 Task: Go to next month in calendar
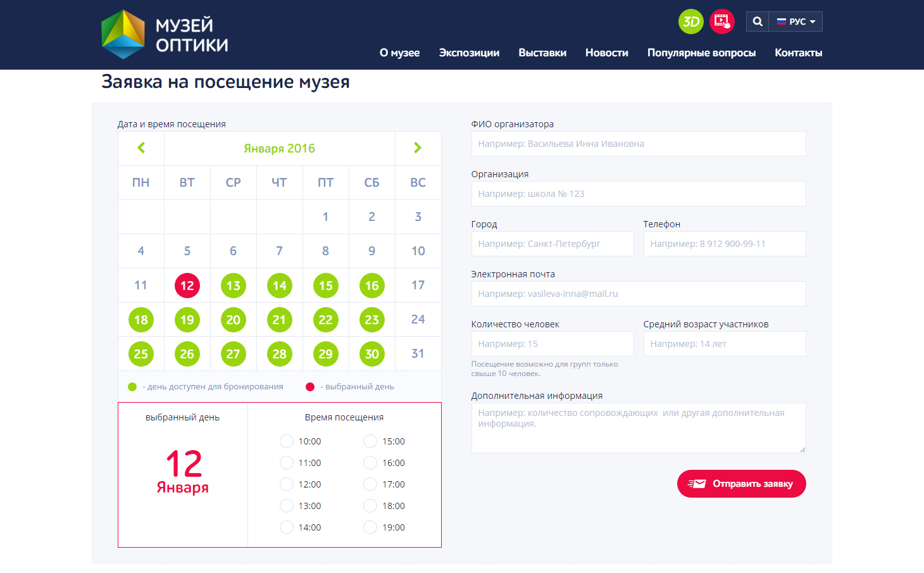418,148
